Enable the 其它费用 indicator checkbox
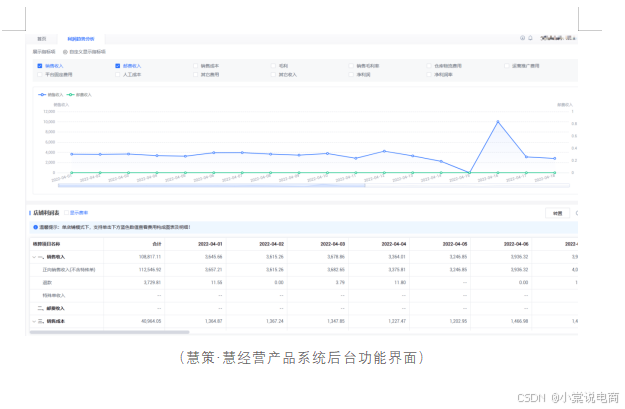Screen dimensions: 625x409 pyautogui.click(x=195, y=75)
